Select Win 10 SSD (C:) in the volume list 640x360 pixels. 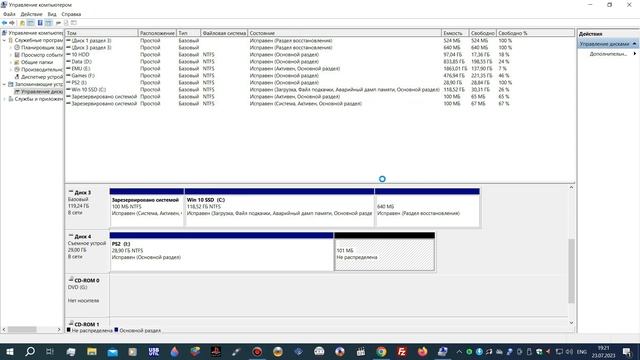tap(290, 89)
